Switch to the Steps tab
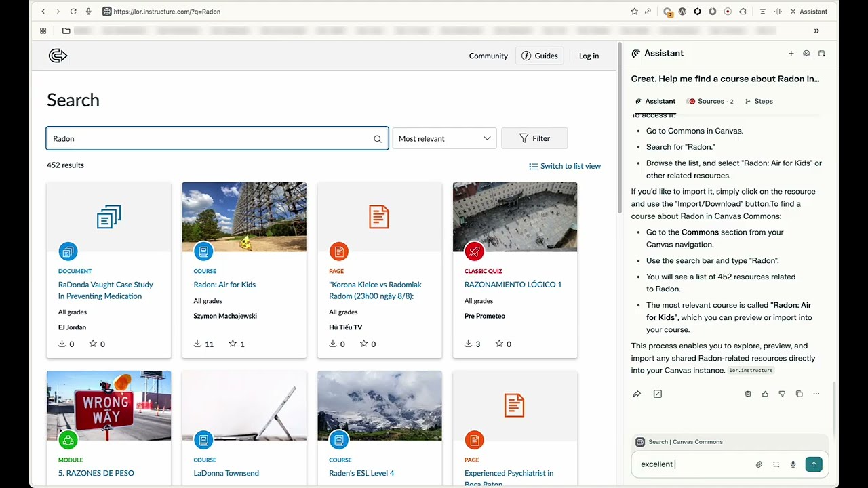This screenshot has height=488, width=868. click(x=759, y=101)
